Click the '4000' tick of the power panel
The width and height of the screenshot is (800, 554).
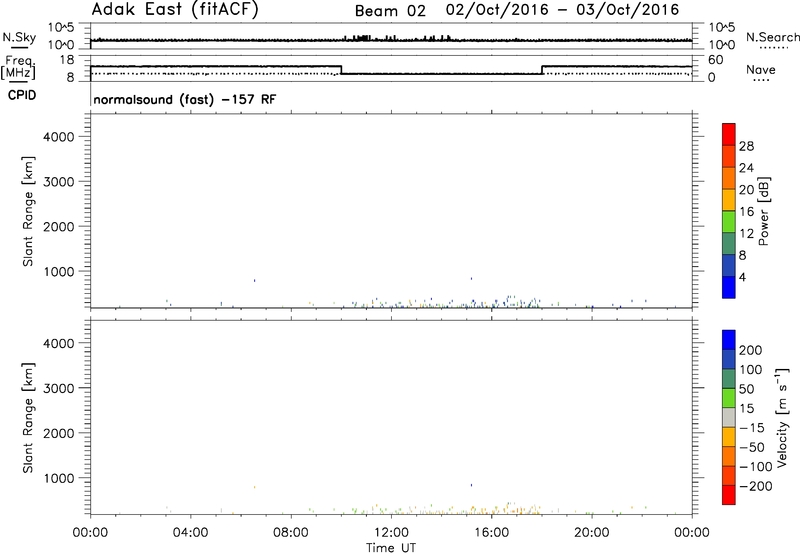point(59,137)
